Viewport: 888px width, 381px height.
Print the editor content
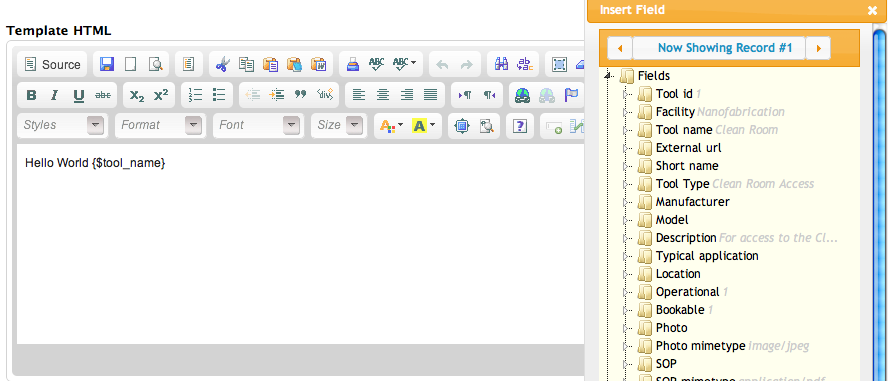[x=353, y=65]
